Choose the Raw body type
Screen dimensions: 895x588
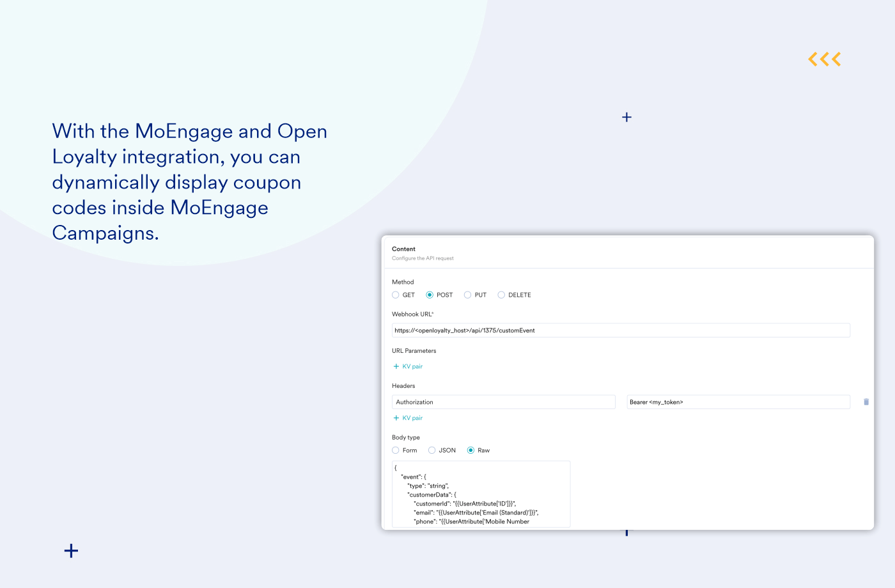pyautogui.click(x=471, y=451)
